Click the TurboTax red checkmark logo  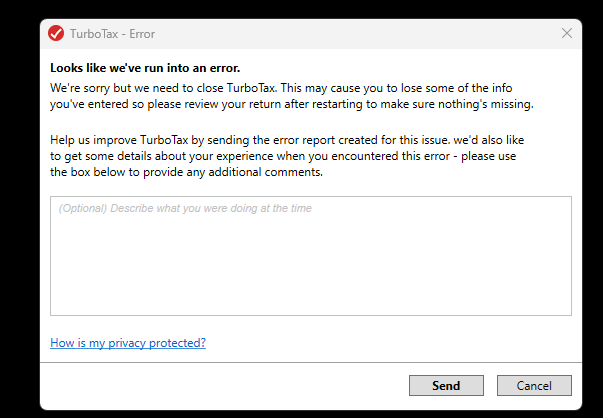(56, 33)
